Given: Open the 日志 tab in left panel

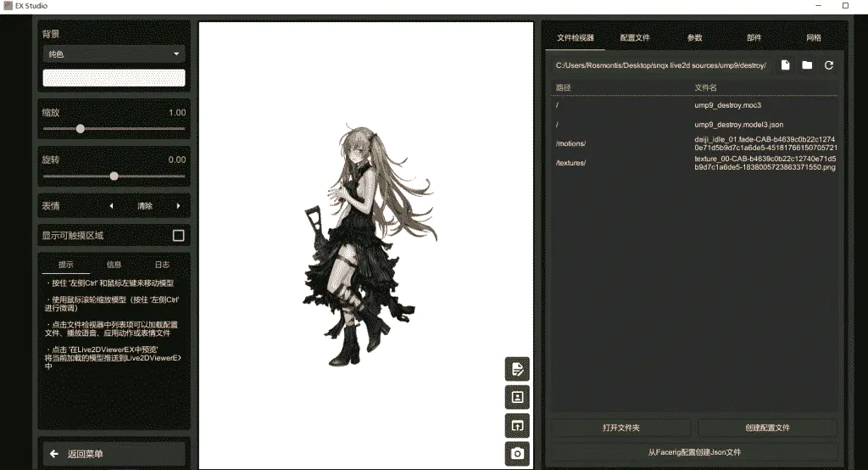Looking at the screenshot, I should [162, 265].
